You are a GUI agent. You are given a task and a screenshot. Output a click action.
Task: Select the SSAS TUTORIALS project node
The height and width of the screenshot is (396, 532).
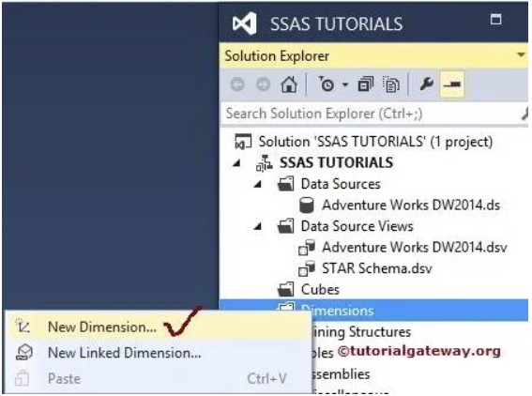[336, 162]
